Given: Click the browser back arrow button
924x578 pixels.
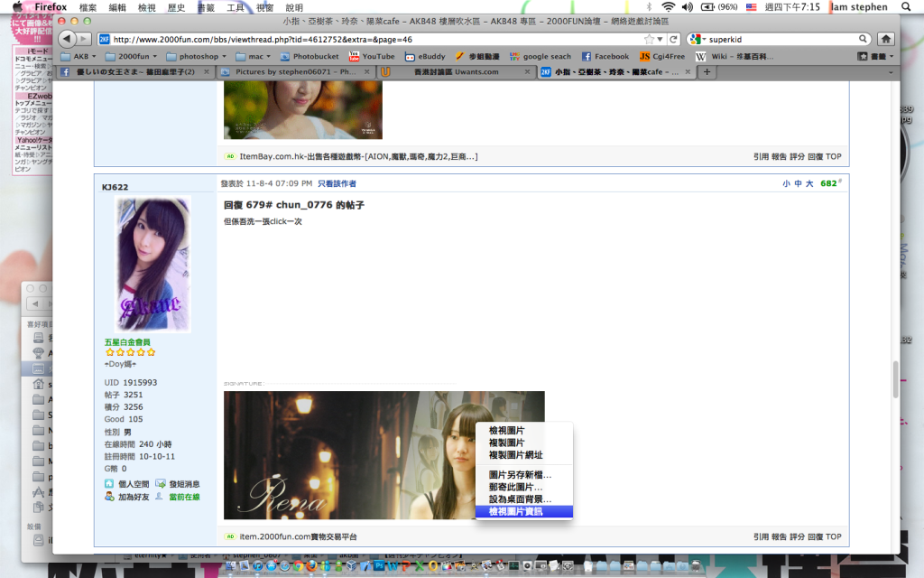Looking at the screenshot, I should coord(67,39).
